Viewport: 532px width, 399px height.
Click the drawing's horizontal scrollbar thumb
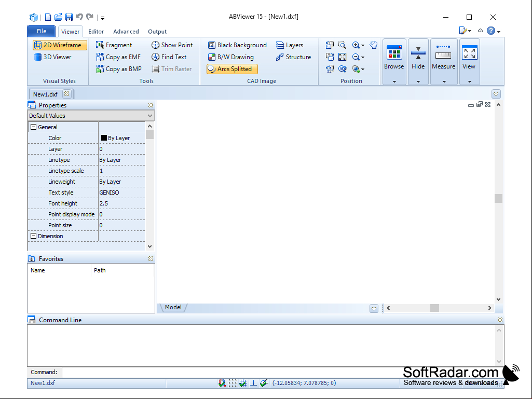[434, 308]
